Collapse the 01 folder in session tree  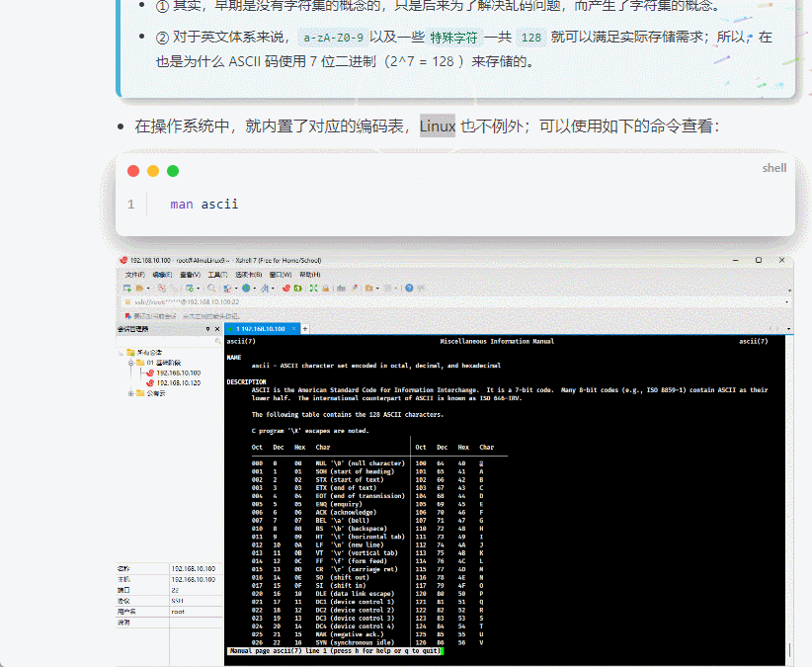point(130,363)
